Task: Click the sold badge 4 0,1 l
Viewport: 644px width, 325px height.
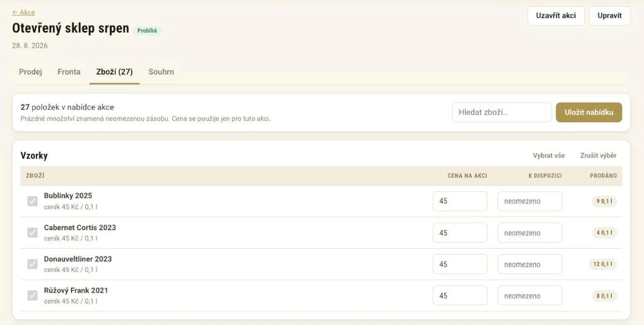Action: (x=604, y=233)
